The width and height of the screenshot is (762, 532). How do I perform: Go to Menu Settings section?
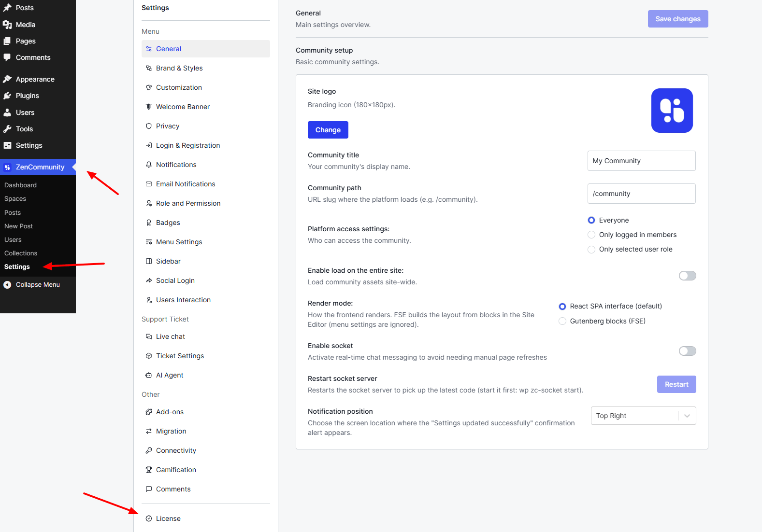pos(206,242)
